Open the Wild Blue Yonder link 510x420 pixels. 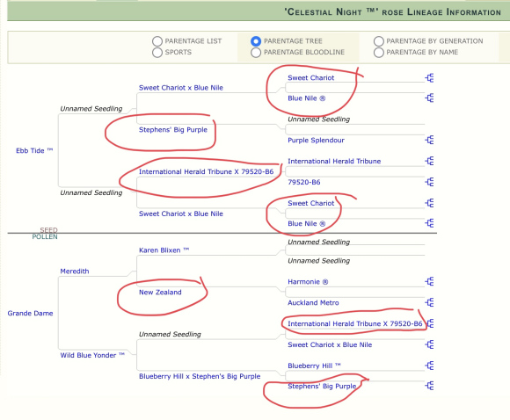point(92,355)
